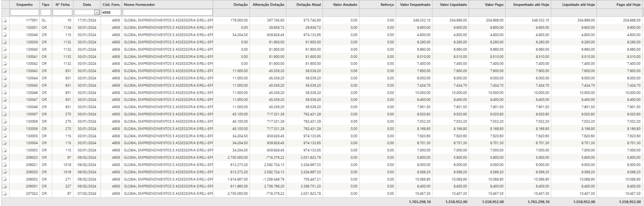Click the row icon for empenho 206023

click(x=5, y=157)
